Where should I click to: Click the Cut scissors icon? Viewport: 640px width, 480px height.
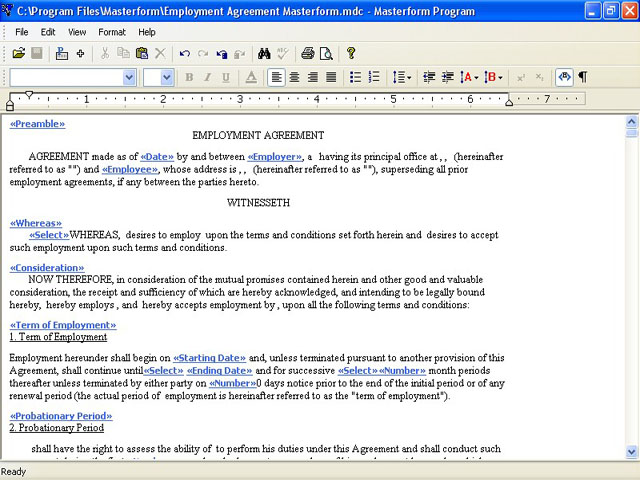pos(105,53)
